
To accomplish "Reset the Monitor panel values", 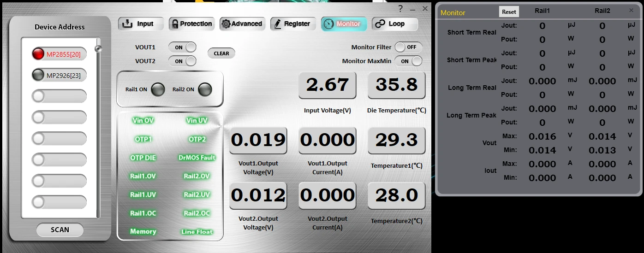I will click(x=509, y=12).
